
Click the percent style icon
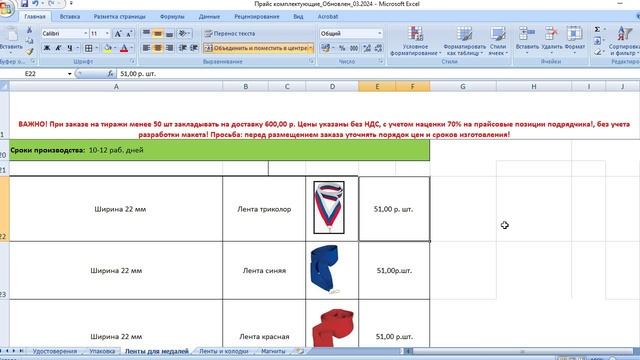tap(342, 48)
